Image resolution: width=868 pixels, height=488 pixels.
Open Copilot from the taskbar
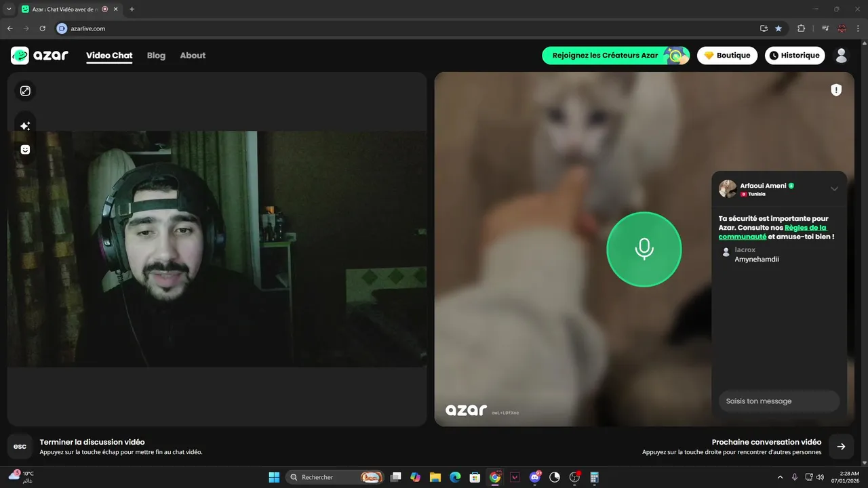click(416, 477)
